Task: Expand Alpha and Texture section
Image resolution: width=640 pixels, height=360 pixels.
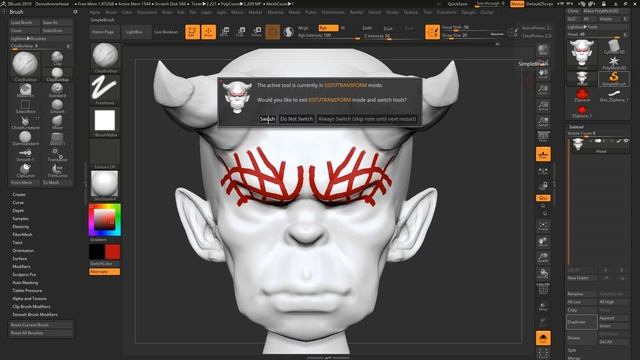Action: point(29,298)
